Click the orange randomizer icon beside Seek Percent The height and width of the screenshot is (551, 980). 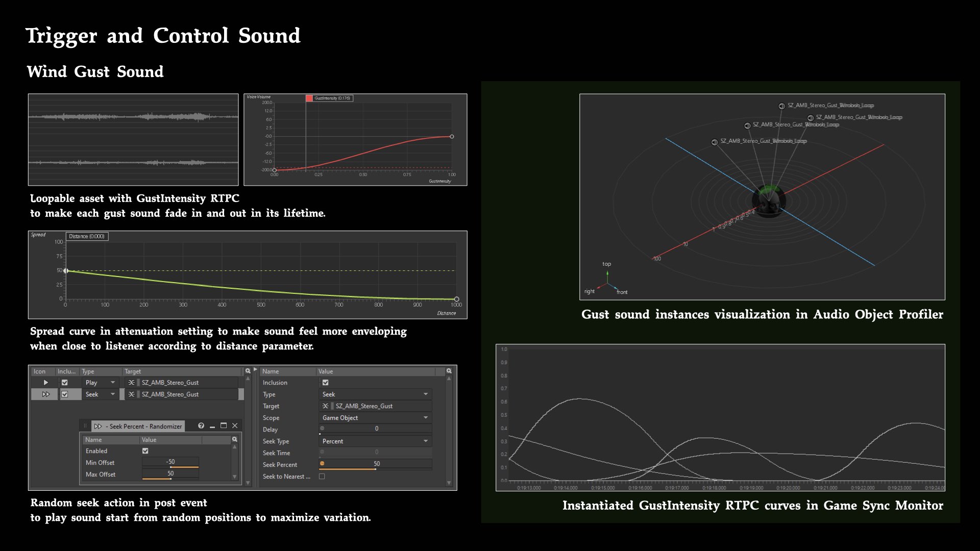tap(322, 463)
